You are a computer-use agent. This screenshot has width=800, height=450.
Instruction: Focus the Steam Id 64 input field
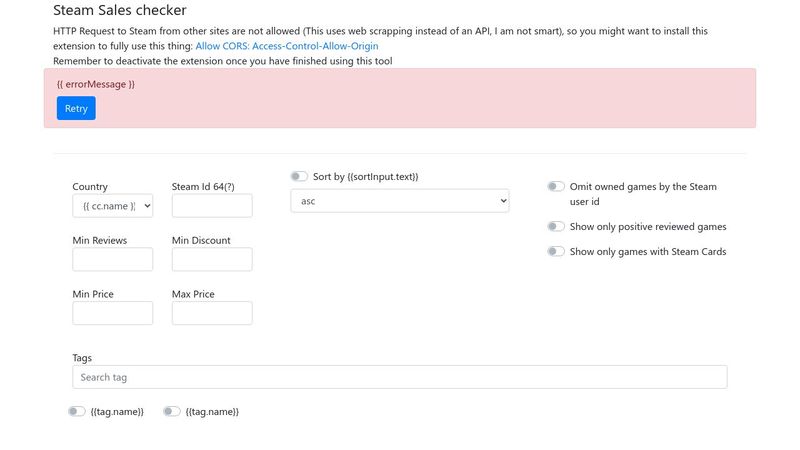point(212,206)
